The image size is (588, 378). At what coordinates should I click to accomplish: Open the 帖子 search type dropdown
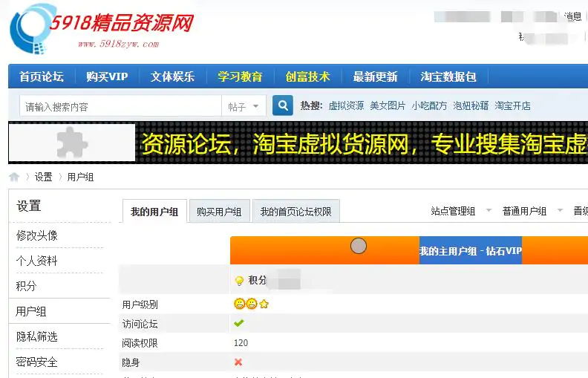pos(244,106)
